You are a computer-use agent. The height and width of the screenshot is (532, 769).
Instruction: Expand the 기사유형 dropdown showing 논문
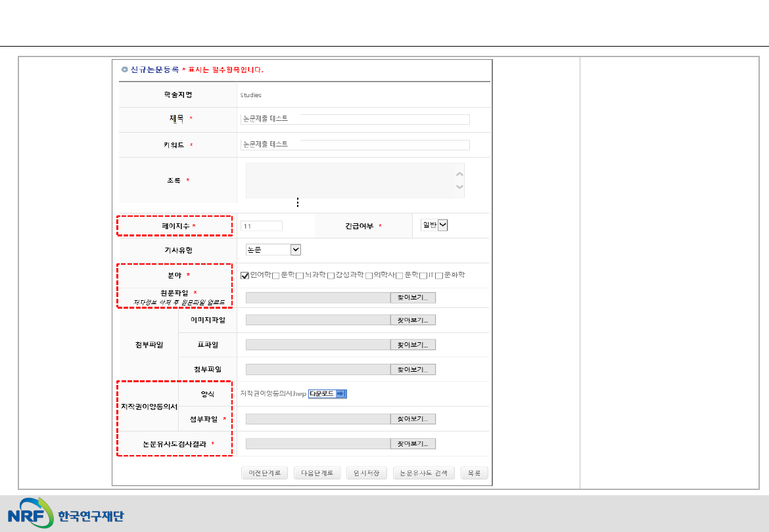pyautogui.click(x=273, y=250)
